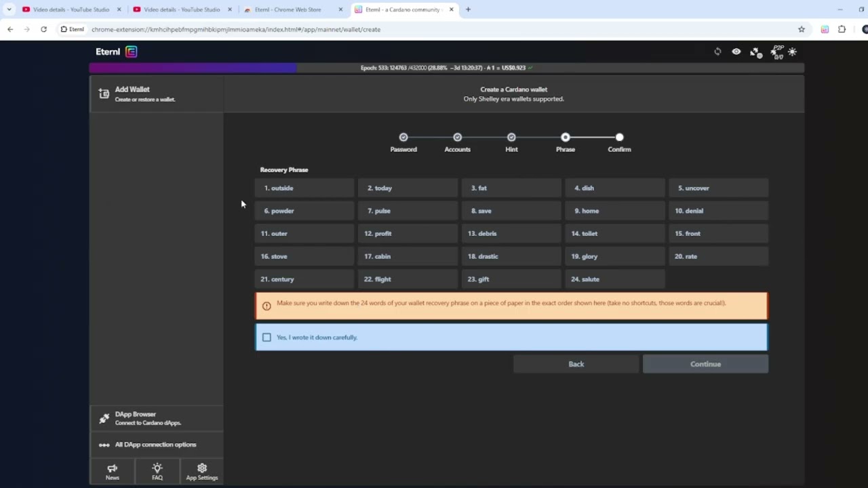
Task: Select the Phrase step marker
Action: [x=566, y=137]
